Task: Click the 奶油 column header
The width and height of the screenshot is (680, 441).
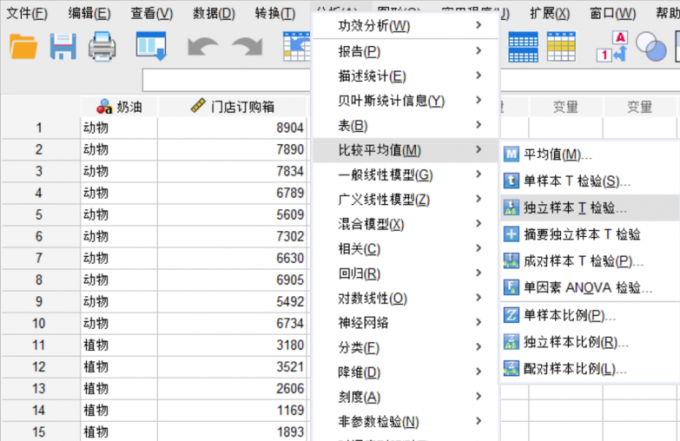Action: pos(118,106)
